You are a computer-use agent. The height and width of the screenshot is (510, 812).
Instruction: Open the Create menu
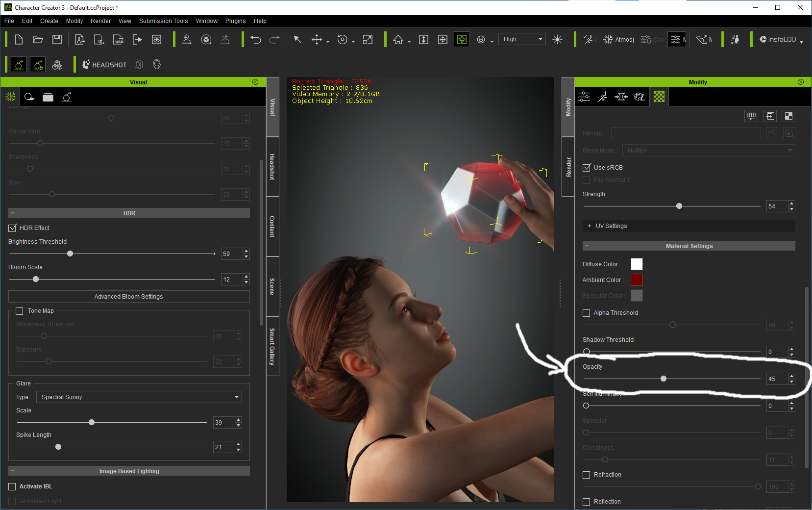(49, 21)
